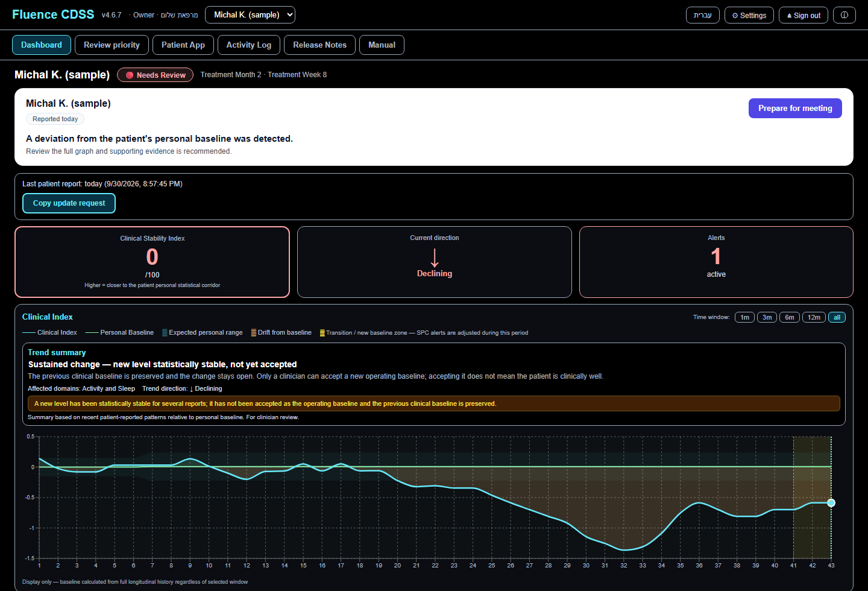Choose the 12m time window

[814, 317]
